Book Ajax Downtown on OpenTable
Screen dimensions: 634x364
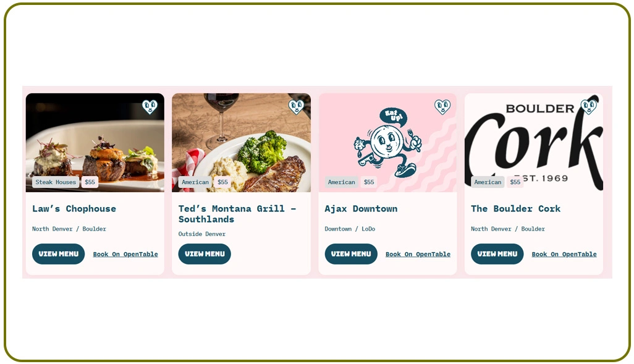point(418,255)
